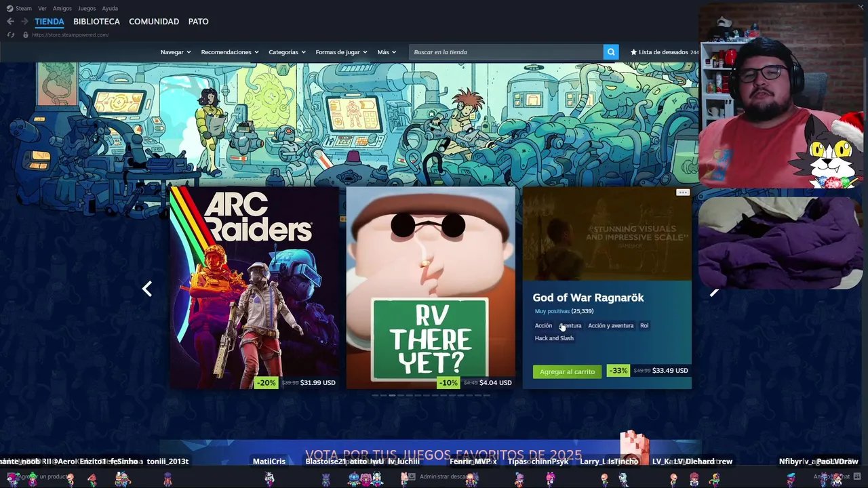The height and width of the screenshot is (488, 868).
Task: Click the padlock icon beside the URL
Action: (x=26, y=35)
